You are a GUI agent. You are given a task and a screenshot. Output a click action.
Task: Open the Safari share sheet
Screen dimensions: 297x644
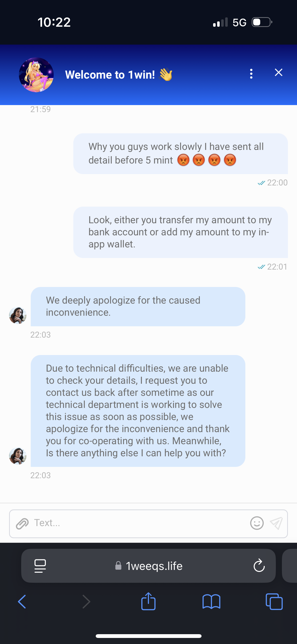[148, 601]
